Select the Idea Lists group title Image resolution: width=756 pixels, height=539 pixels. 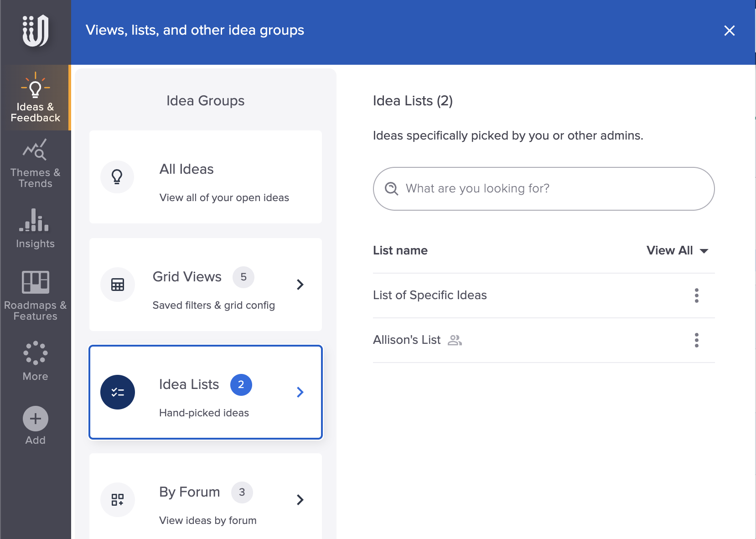pos(189,384)
